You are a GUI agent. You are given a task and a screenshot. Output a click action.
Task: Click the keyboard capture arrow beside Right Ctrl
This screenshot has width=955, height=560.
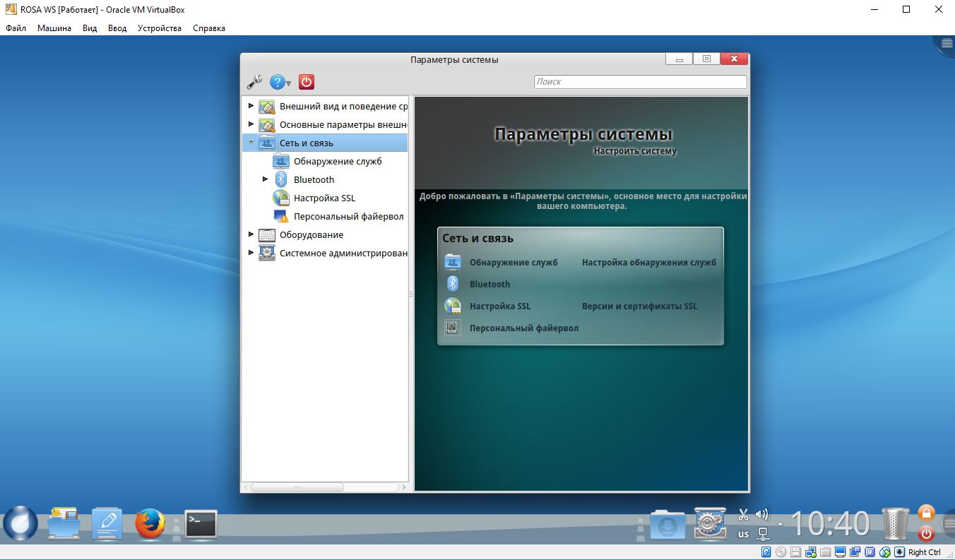(900, 552)
